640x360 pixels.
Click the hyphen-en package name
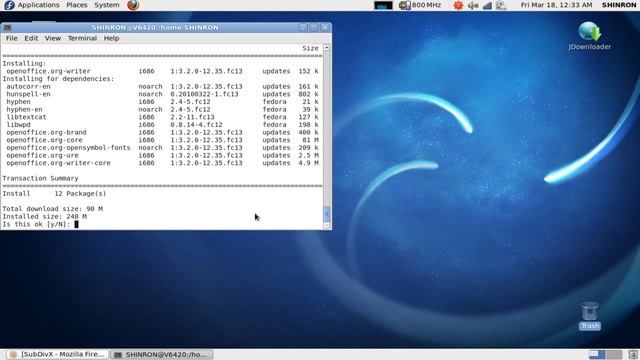[24, 109]
